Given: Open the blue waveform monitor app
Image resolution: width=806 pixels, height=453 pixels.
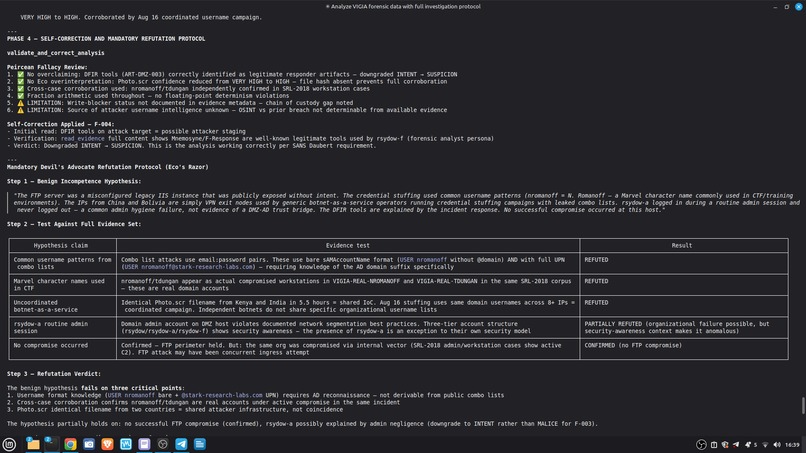Looking at the screenshot, I should [x=126, y=444].
